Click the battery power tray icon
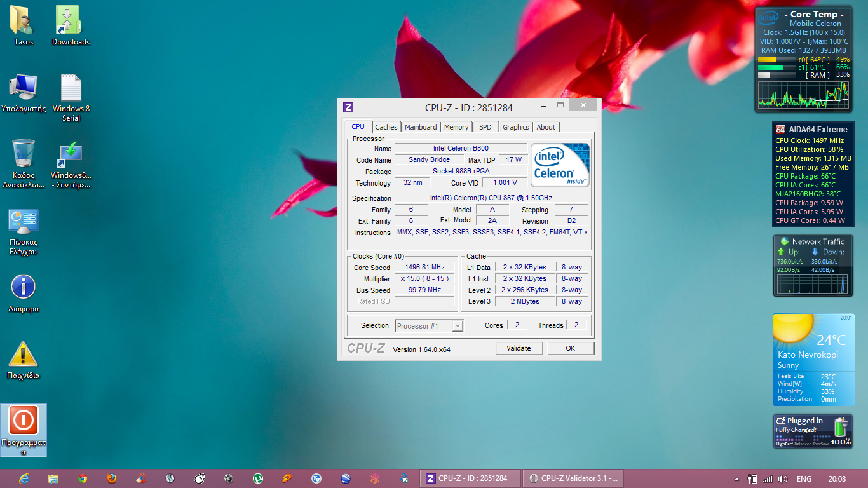The width and height of the screenshot is (868, 488). click(752, 478)
